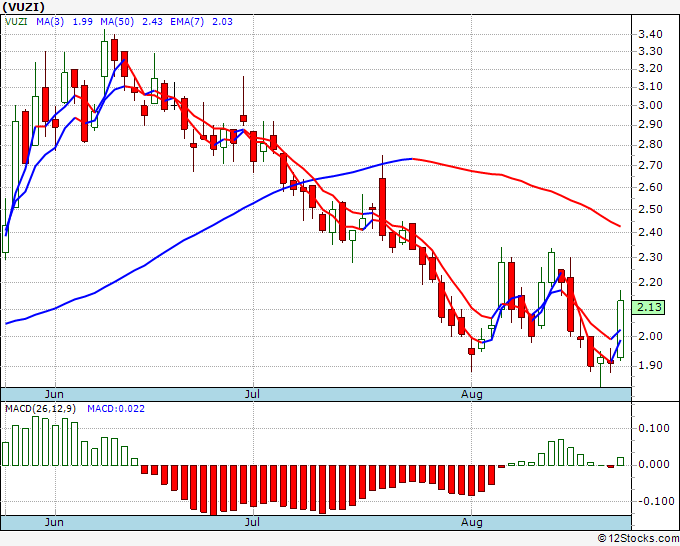The height and width of the screenshot is (546, 680).
Task: Select the green VUZI legend label
Action: coord(16,21)
